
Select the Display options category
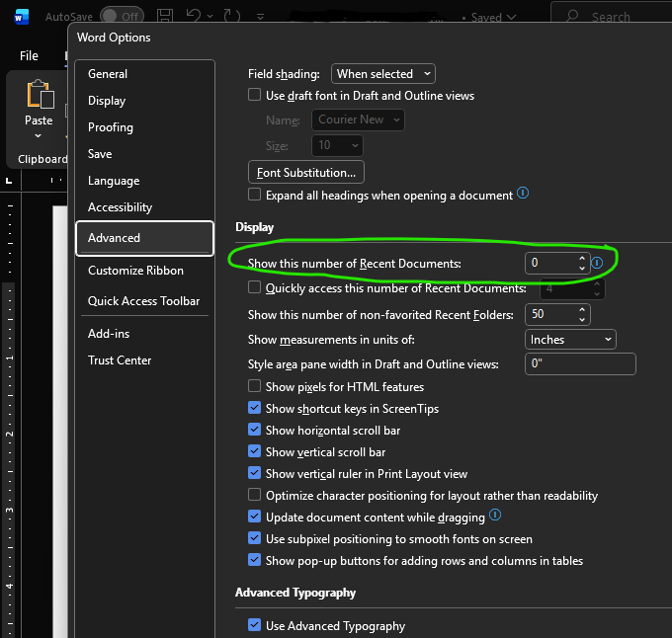[145, 101]
